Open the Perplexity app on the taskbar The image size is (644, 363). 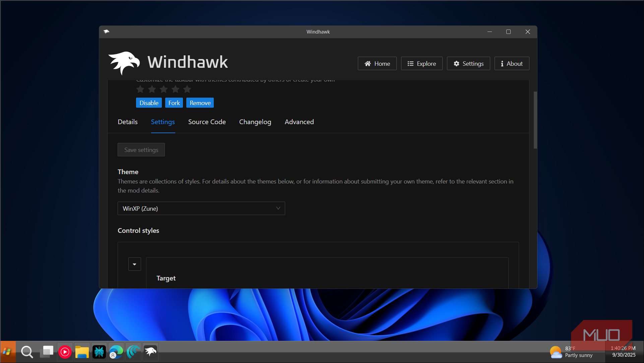tap(99, 352)
